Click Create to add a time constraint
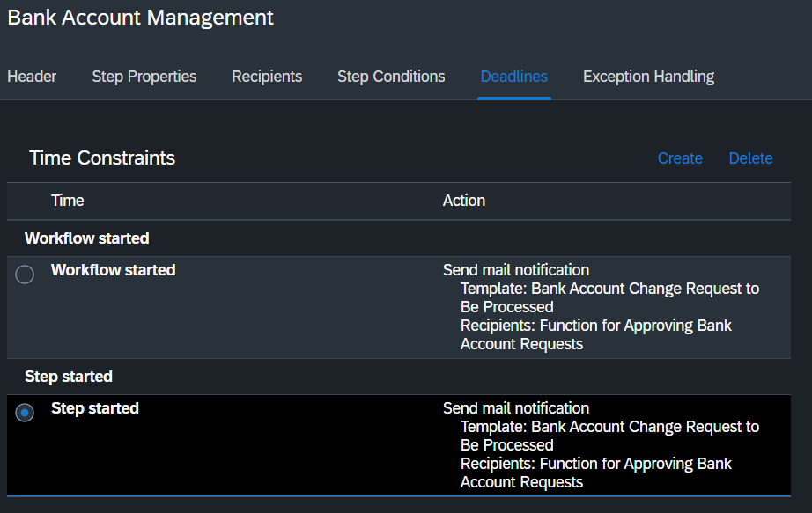Image resolution: width=812 pixels, height=513 pixels. [680, 158]
